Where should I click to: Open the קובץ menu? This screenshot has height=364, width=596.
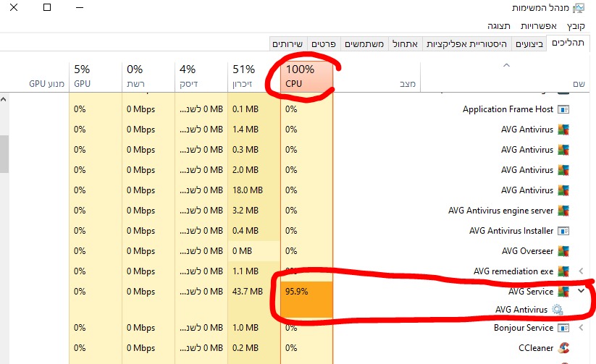click(x=576, y=26)
